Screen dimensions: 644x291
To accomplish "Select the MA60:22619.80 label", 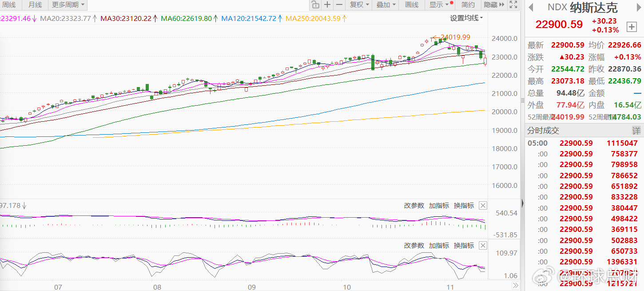I will [186, 19].
